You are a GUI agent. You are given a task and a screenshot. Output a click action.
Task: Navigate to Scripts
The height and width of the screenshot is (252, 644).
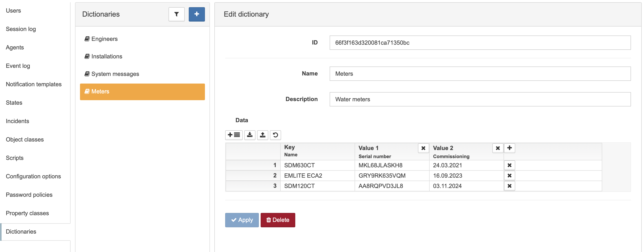click(x=15, y=158)
